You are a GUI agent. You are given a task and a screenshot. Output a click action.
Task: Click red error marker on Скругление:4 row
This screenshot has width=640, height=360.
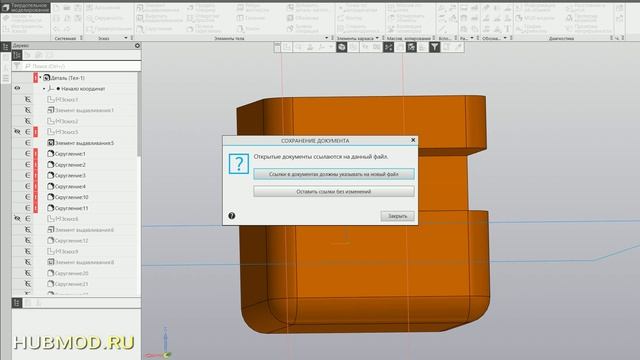tap(36, 187)
